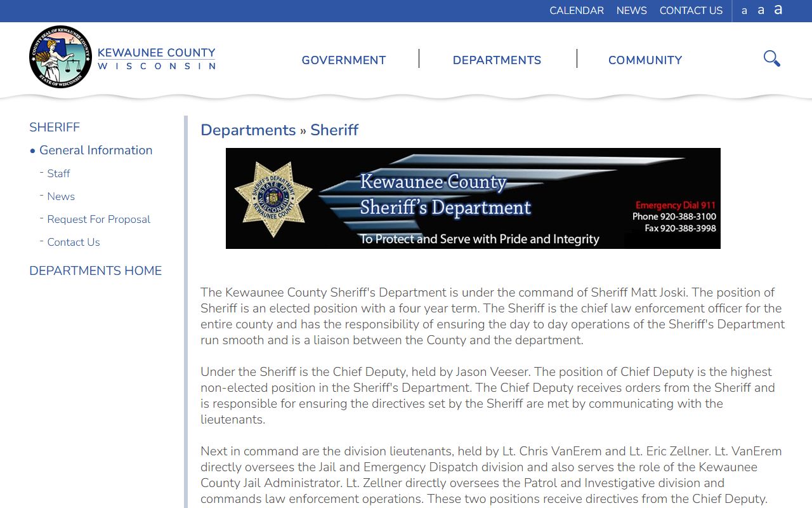Screen dimensions: 812x508
Task: Click the paragraph mentioning Sheriff Matt Joski
Action: click(493, 316)
